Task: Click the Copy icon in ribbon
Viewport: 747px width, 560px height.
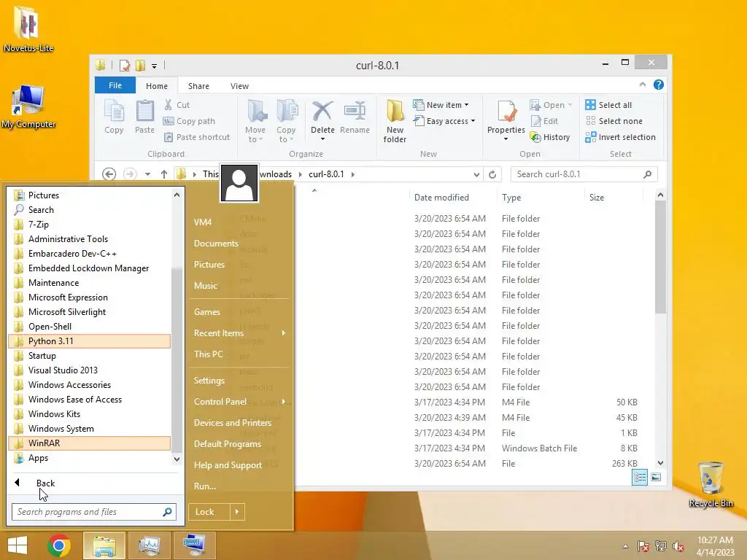Action: [x=114, y=112]
